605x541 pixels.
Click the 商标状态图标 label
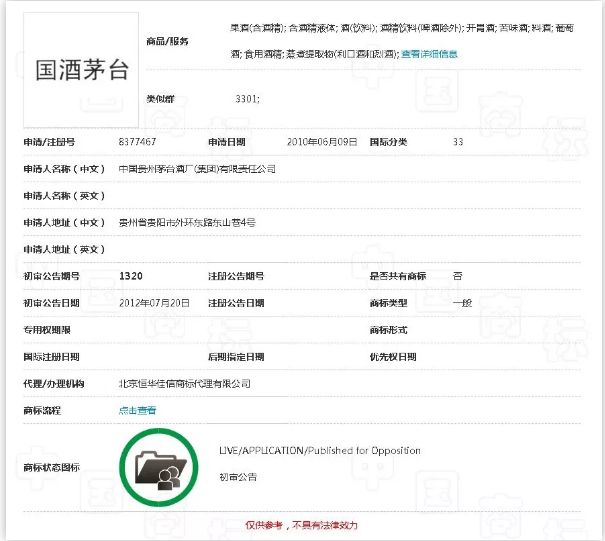click(51, 468)
